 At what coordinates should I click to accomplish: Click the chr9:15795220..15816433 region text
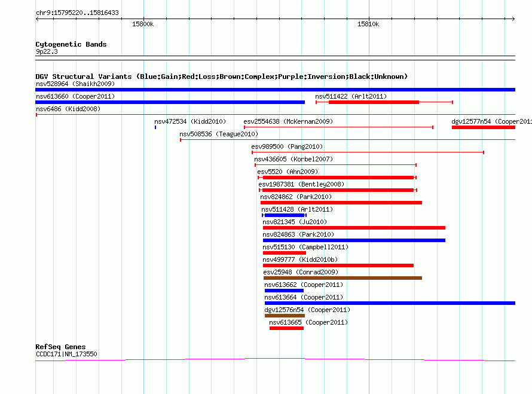[77, 13]
